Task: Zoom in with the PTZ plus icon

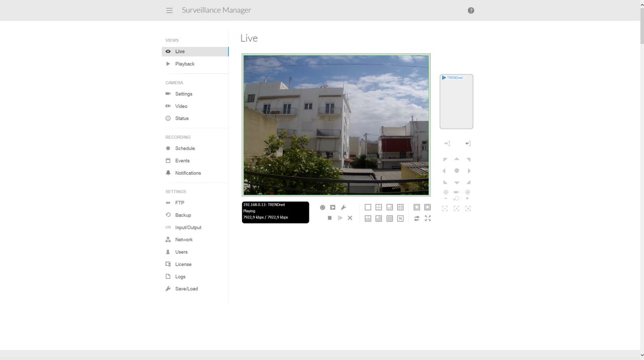Action: (x=467, y=198)
